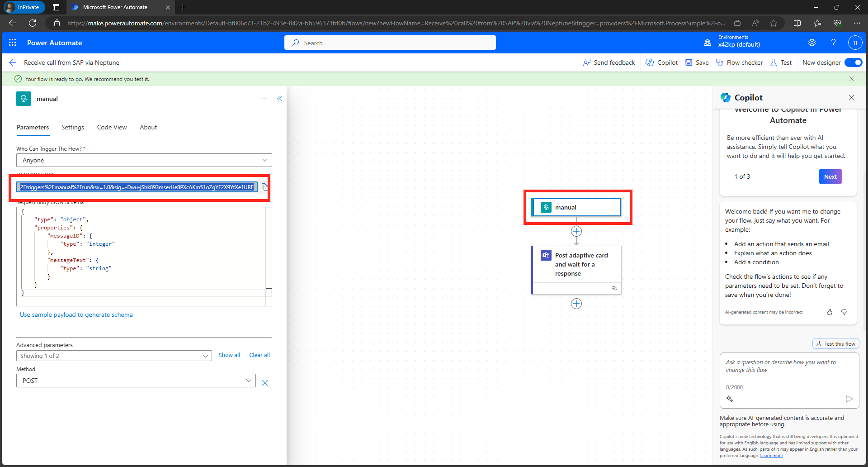Go back using the flow back arrow
The width and height of the screenshot is (868, 467).
13,62
